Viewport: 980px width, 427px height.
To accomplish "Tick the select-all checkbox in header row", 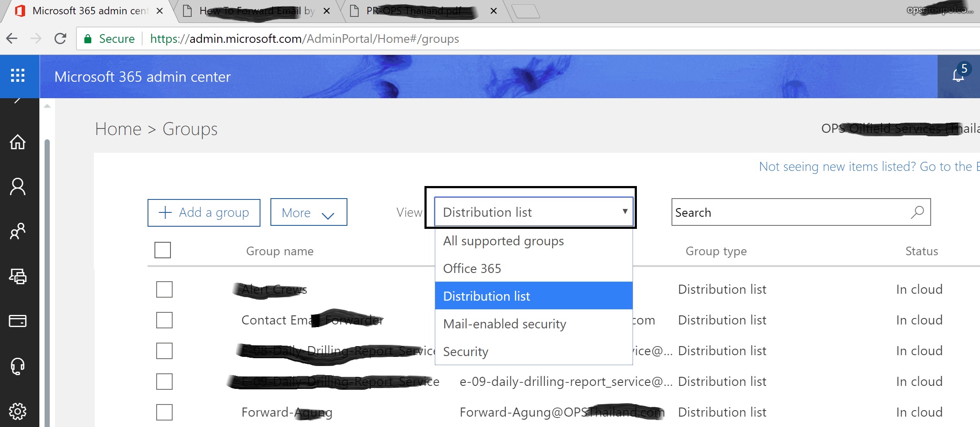I will (x=163, y=250).
